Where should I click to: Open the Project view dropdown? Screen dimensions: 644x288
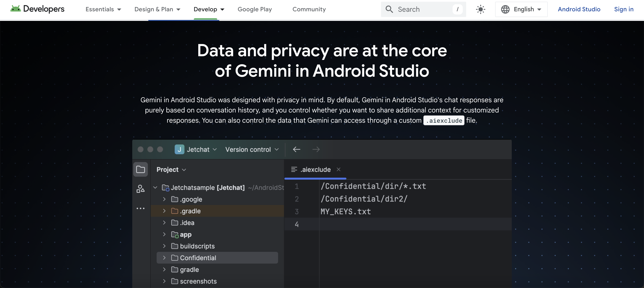coord(171,170)
